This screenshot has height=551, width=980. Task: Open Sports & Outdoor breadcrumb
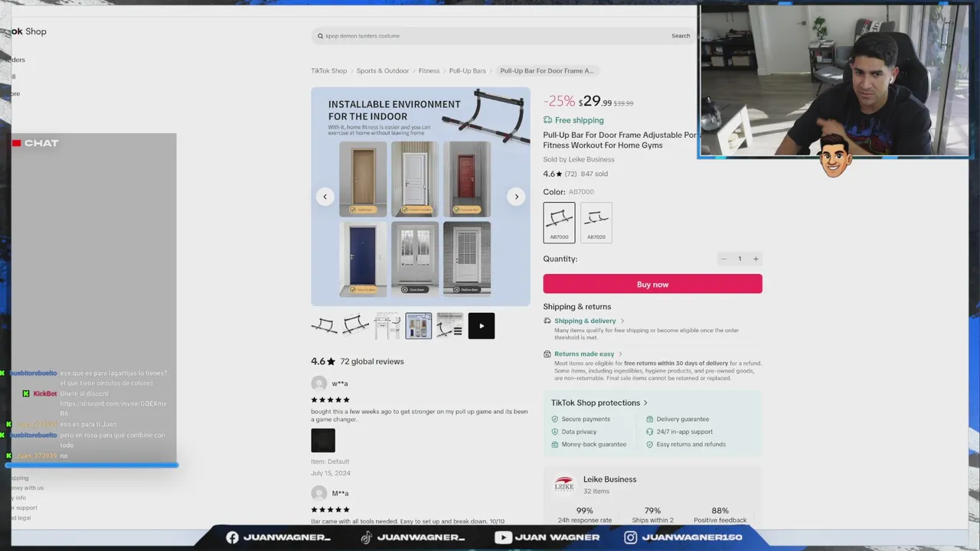383,71
